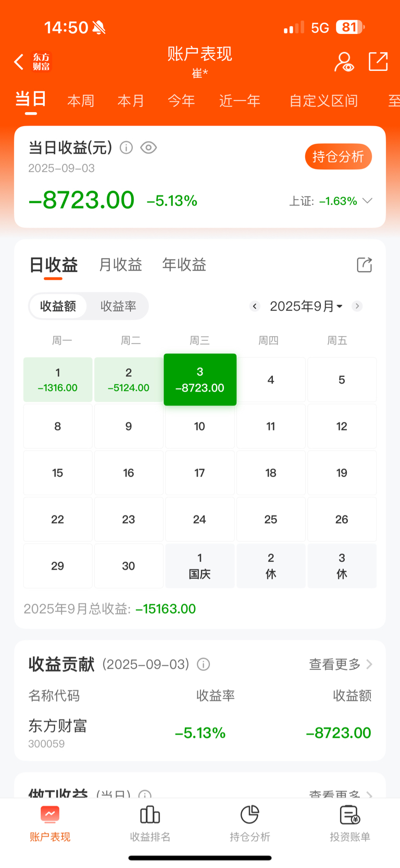Tap the orange 持仓分析 button
Screen dimensions: 400x868
(339, 156)
